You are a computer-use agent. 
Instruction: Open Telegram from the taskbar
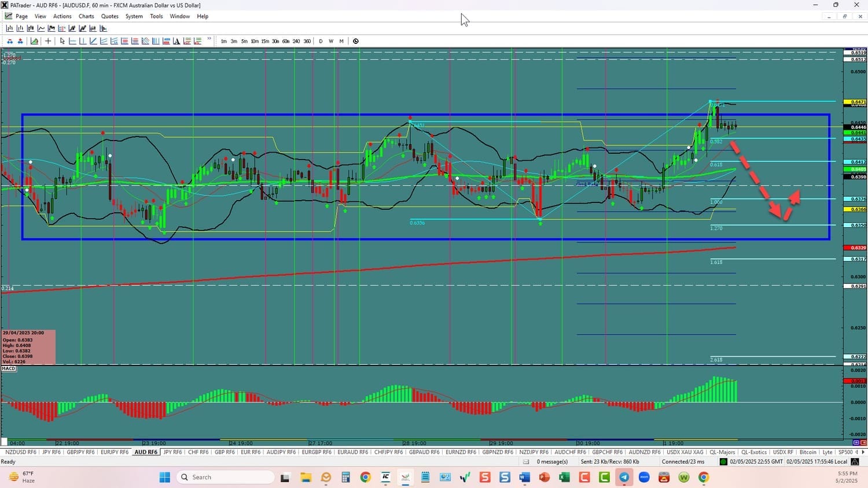[624, 477]
